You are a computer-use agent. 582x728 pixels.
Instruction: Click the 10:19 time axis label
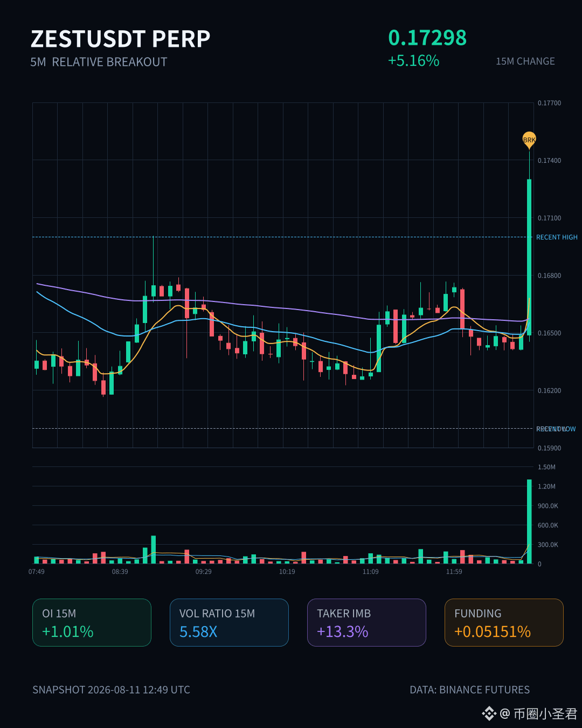tap(287, 572)
